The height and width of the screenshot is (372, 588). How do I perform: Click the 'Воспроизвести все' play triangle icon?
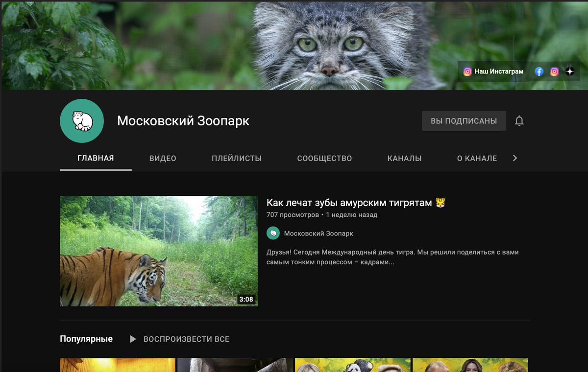tap(133, 339)
